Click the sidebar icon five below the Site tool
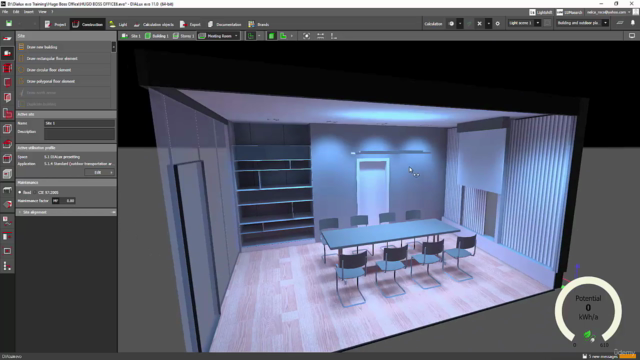The width and height of the screenshot is (640, 360). point(7,129)
